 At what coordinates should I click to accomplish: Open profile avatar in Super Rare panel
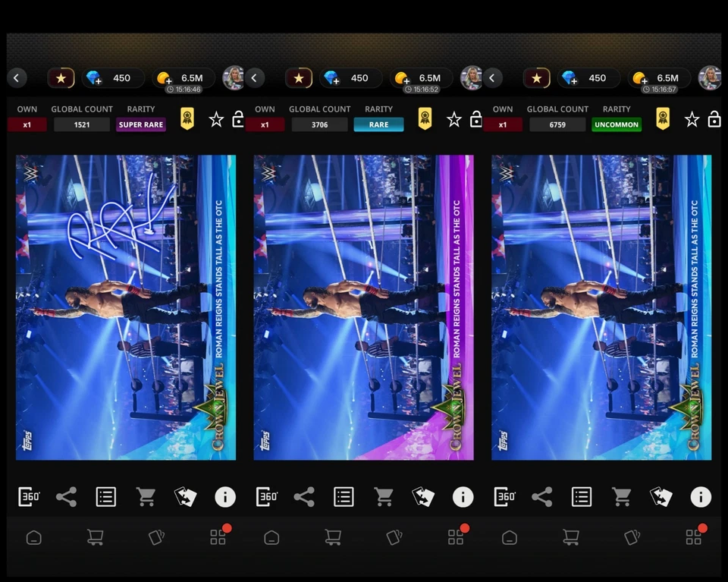coord(233,77)
